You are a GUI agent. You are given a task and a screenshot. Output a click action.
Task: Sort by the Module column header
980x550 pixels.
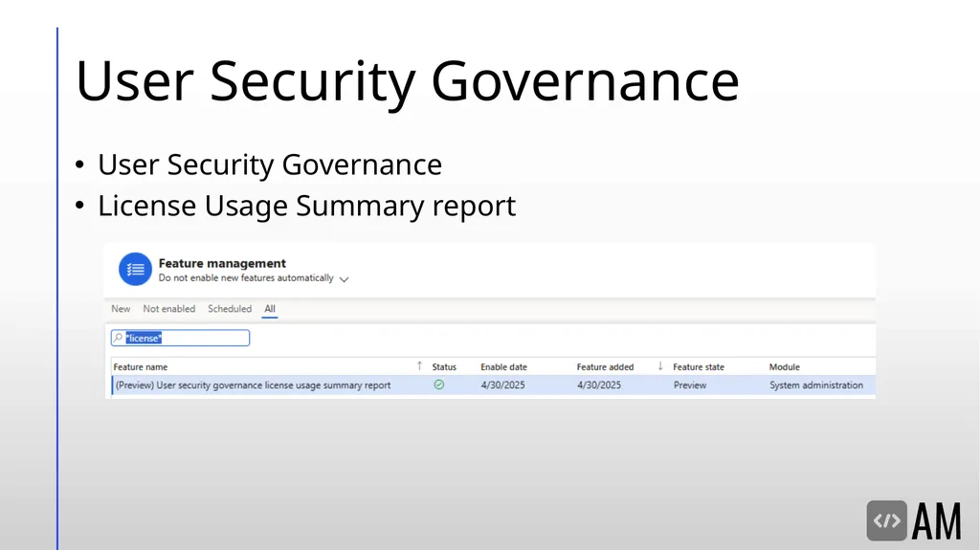pyautogui.click(x=784, y=367)
